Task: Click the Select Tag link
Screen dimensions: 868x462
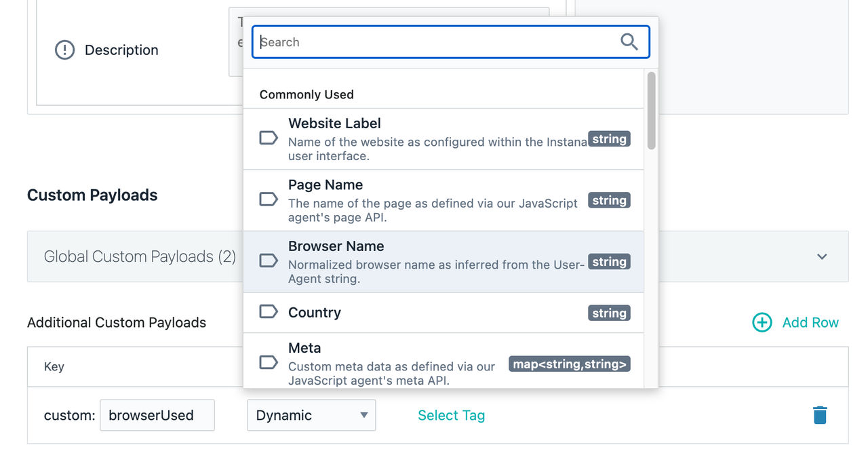Action: (x=451, y=415)
